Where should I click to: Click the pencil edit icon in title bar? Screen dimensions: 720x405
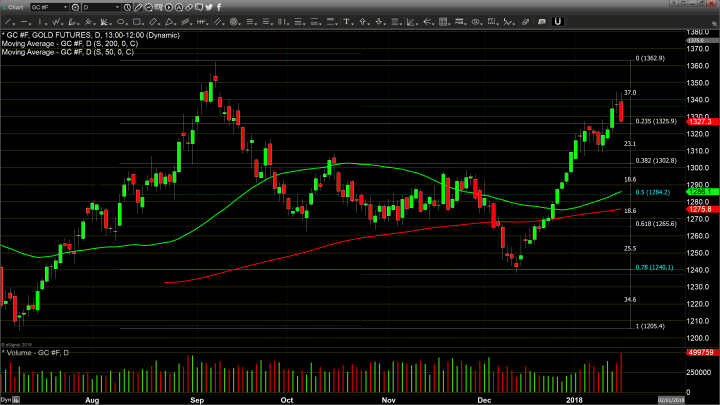click(x=138, y=7)
